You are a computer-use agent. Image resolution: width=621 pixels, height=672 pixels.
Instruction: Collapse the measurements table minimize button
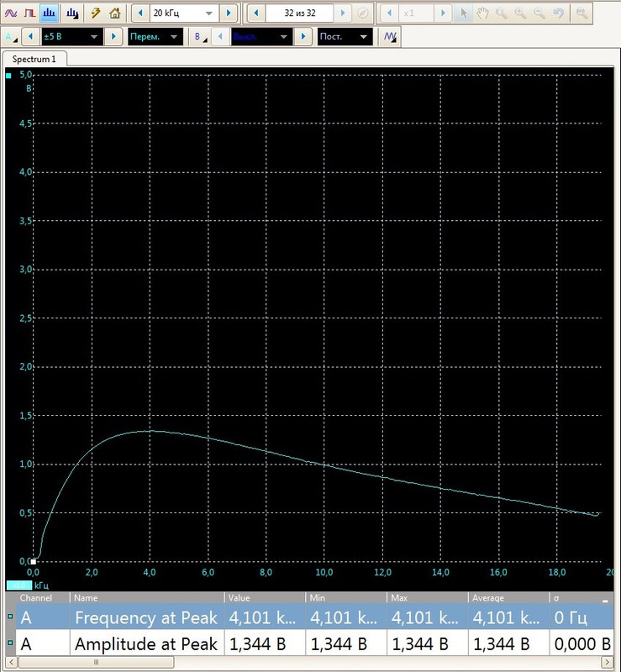pos(605,601)
